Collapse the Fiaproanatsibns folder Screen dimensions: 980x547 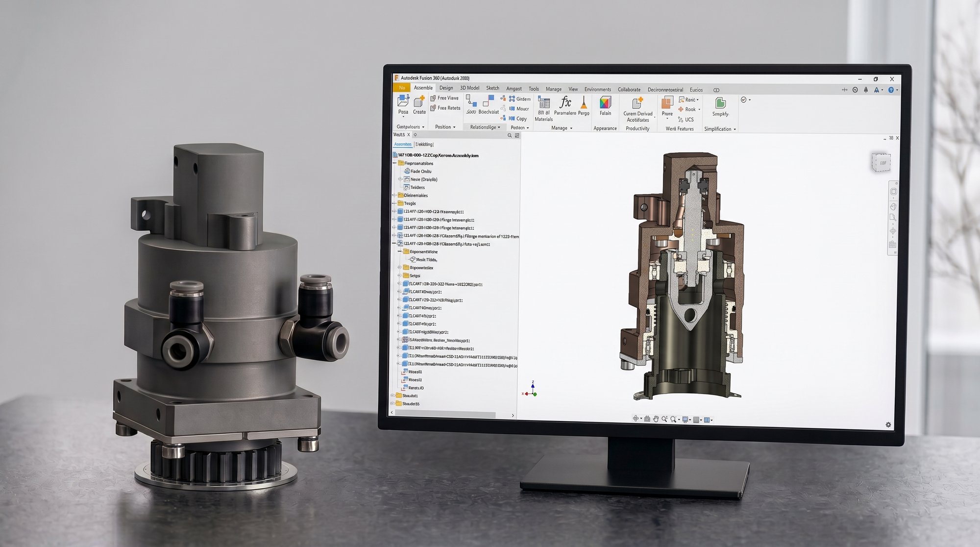[394, 163]
